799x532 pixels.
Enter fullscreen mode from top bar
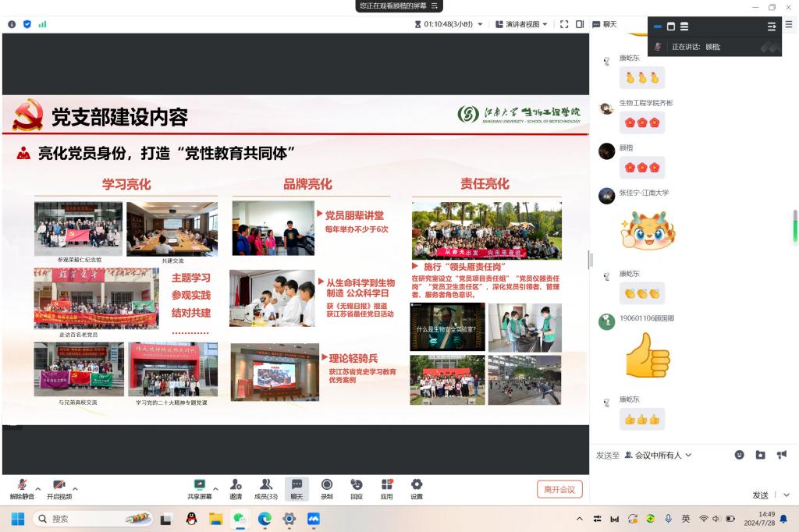click(564, 24)
